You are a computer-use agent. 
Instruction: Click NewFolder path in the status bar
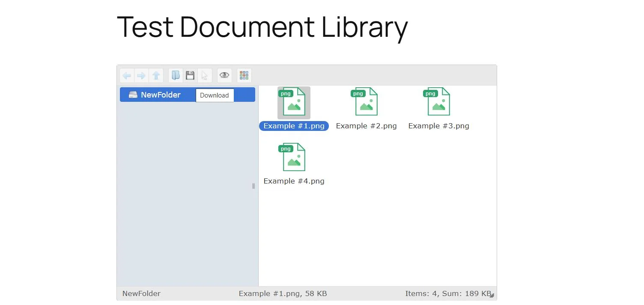pos(141,293)
